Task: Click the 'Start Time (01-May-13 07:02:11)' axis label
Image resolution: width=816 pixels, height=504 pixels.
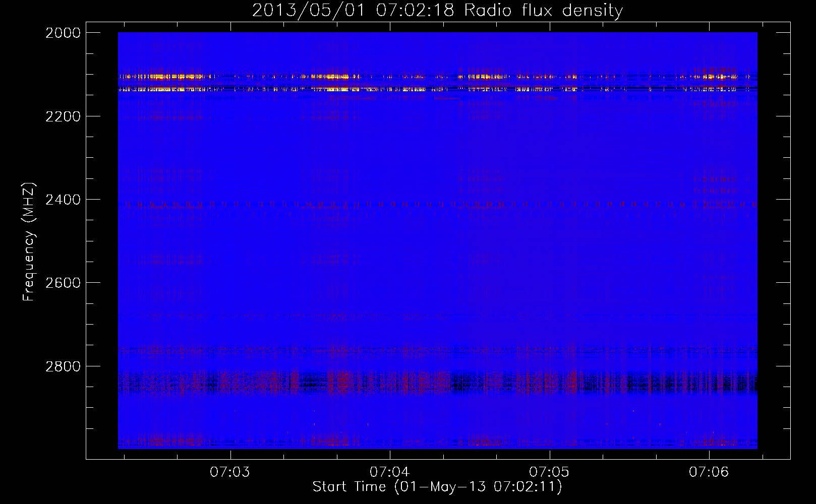Action: coord(437,487)
